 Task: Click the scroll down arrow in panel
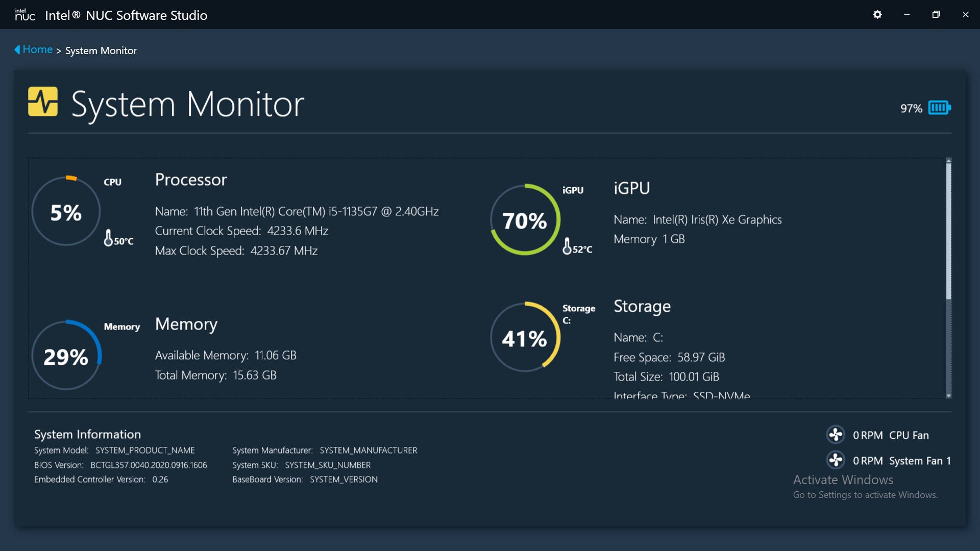[948, 395]
